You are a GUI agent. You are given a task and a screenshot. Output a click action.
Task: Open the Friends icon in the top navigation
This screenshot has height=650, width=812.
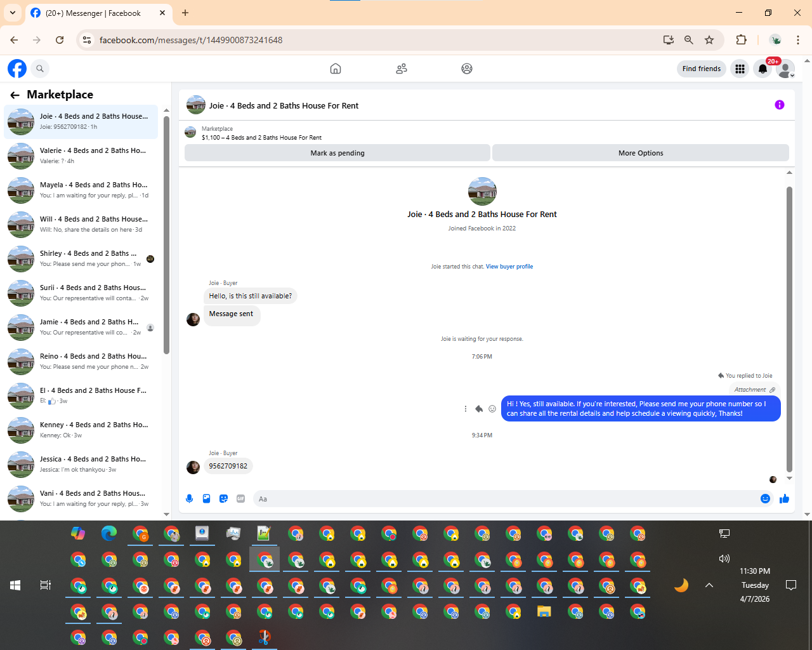[402, 69]
